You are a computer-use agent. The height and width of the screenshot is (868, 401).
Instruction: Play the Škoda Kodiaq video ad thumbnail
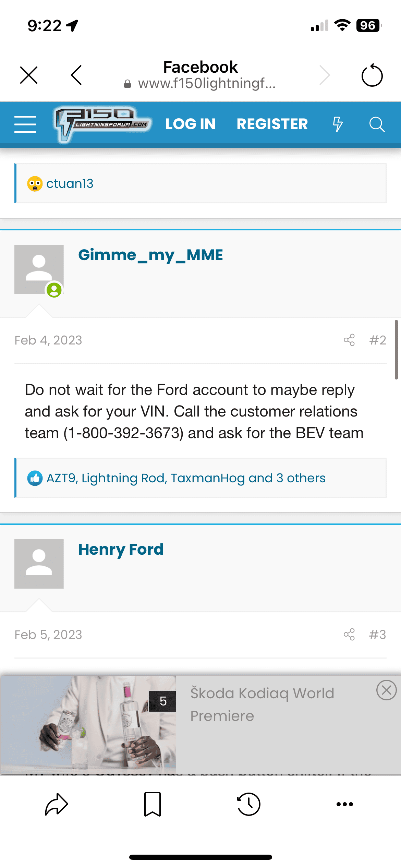88,725
